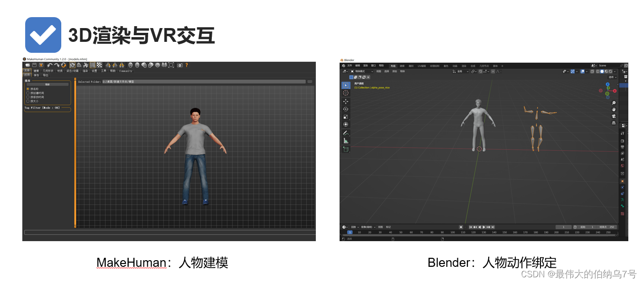The image size is (644, 283).
Task: Select the Annotate pencil tool in Blender
Action: point(345,133)
